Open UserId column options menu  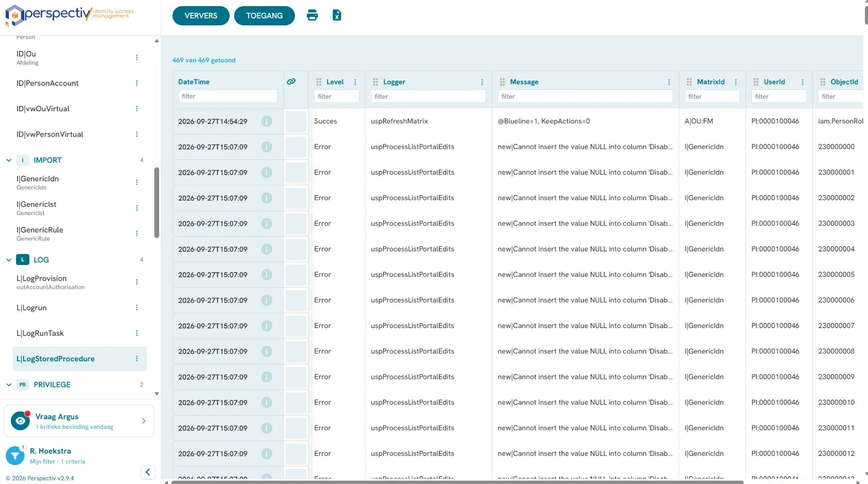[x=803, y=82]
